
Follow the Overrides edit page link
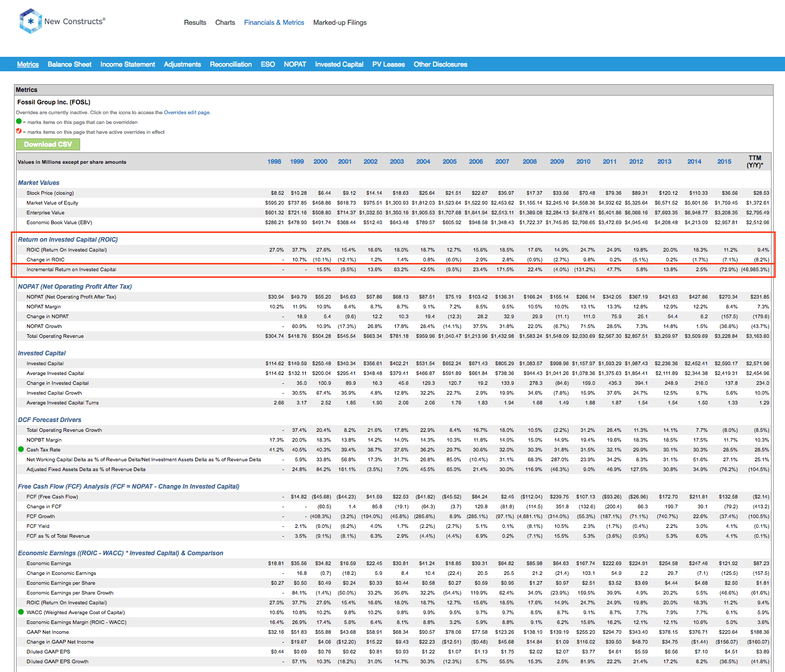tap(187, 112)
